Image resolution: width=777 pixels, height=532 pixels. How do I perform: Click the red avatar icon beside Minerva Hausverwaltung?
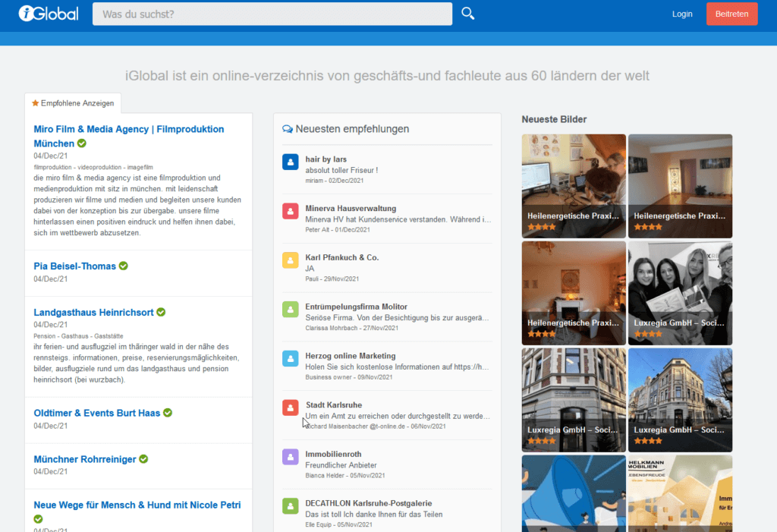click(x=290, y=211)
